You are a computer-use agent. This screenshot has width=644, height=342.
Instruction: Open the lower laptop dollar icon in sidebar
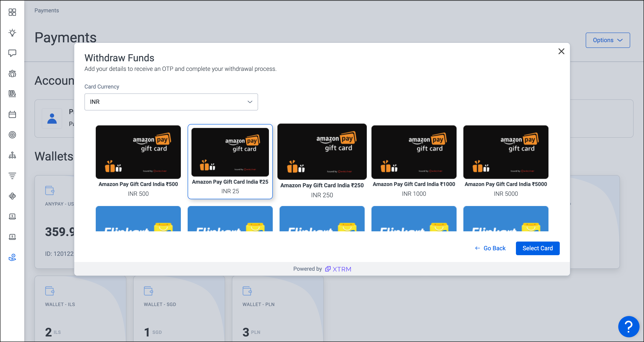pos(12,237)
